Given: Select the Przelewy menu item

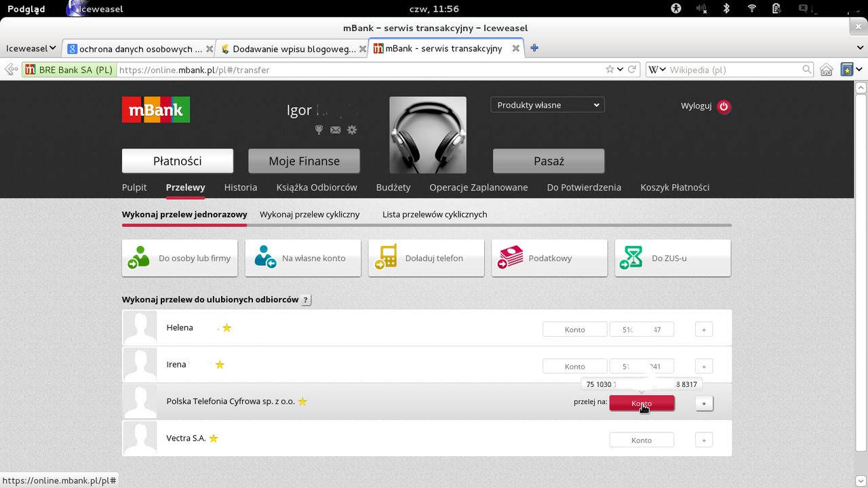Looking at the screenshot, I should [x=185, y=187].
